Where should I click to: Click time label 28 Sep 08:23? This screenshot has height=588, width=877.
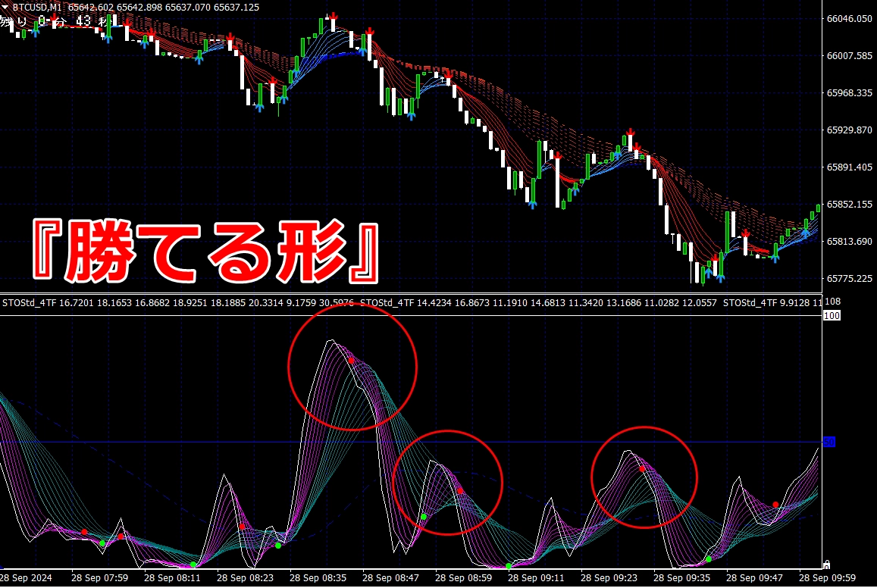click(245, 578)
